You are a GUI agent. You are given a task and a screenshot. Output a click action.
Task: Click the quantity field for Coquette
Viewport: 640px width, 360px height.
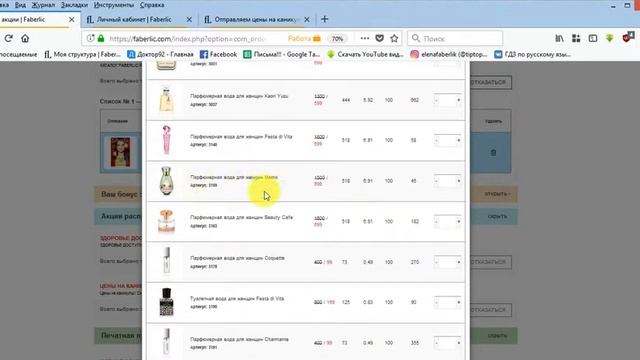coord(447,262)
